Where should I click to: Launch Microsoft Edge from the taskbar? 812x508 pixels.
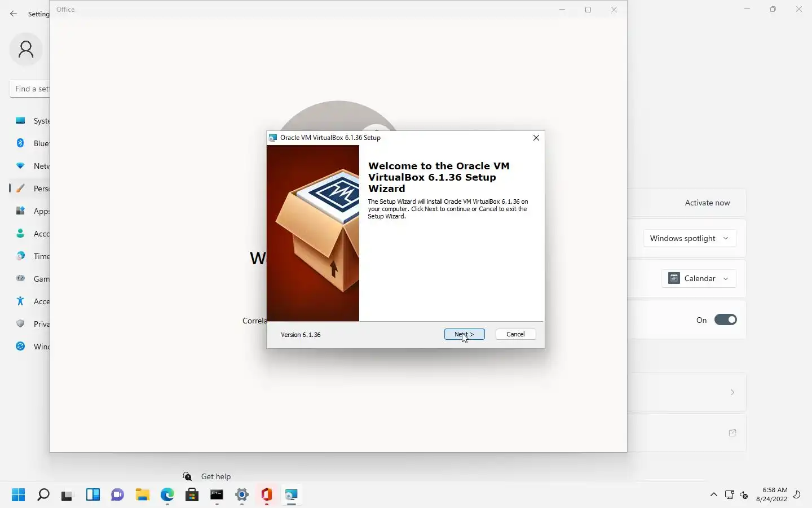(167, 495)
